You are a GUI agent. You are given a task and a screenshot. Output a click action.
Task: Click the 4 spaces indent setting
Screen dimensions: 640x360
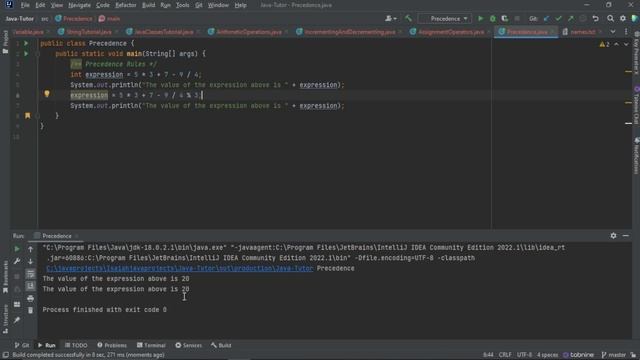[547, 355]
